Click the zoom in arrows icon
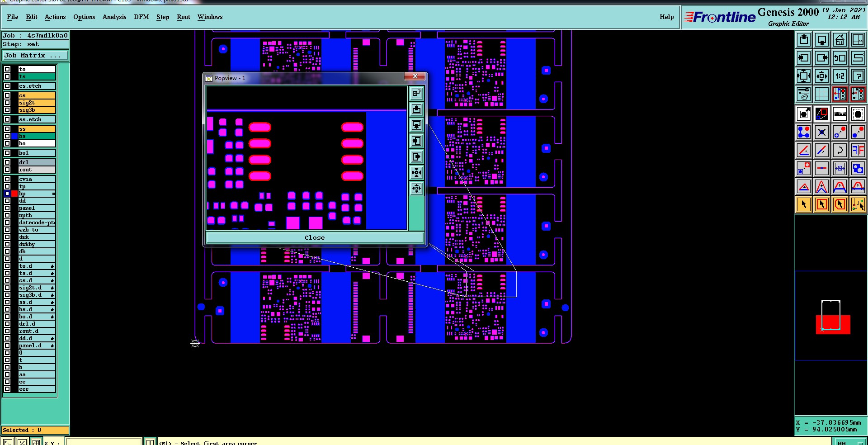The width and height of the screenshot is (868, 445). tap(804, 76)
